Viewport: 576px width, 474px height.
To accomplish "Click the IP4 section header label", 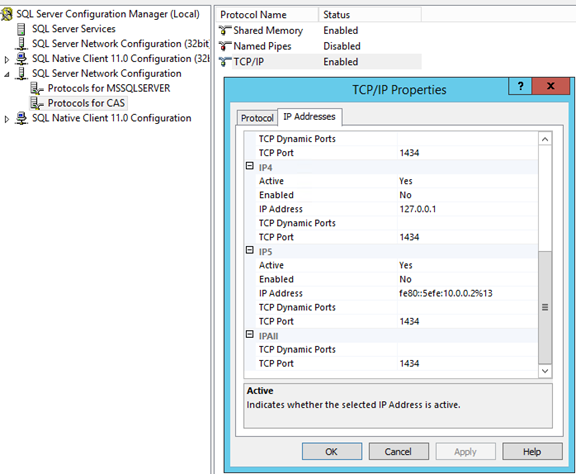I will click(266, 168).
